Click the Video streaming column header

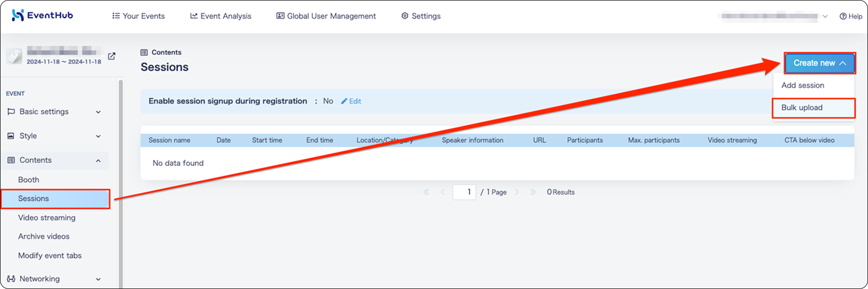732,140
